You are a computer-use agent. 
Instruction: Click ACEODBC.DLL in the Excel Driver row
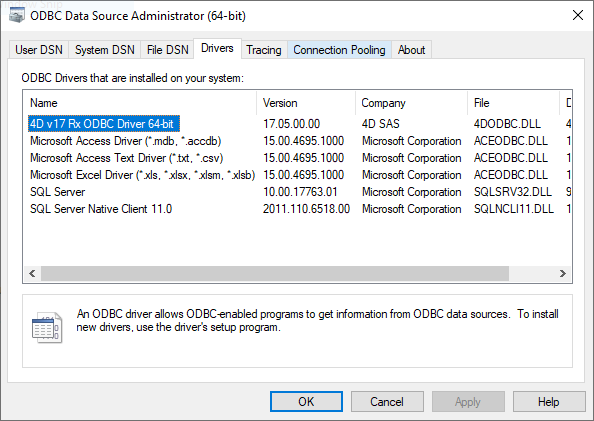point(511,175)
